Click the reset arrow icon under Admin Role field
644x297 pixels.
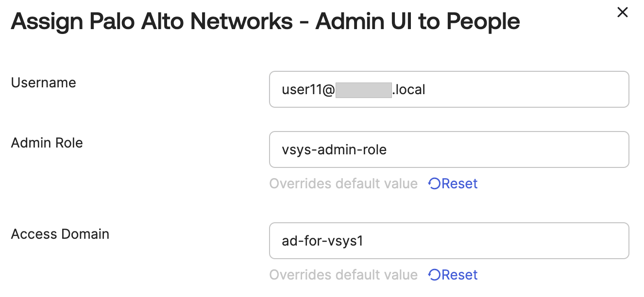pyautogui.click(x=433, y=183)
